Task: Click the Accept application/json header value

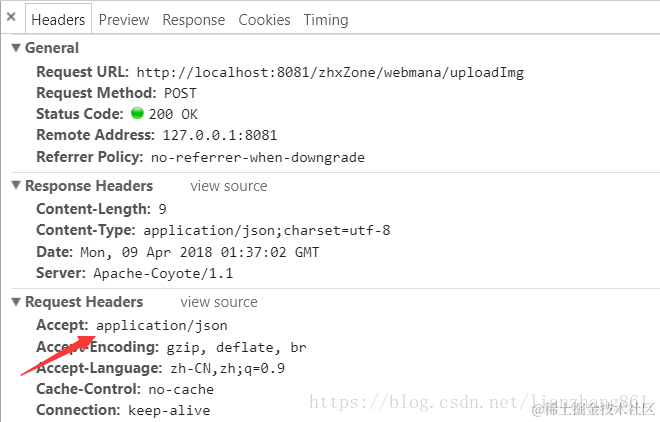Action: 162,326
